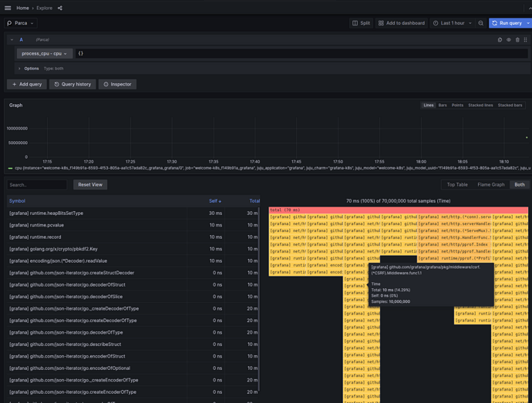This screenshot has height=403, width=532.
Task: Select Points graph style
Action: coord(457,105)
